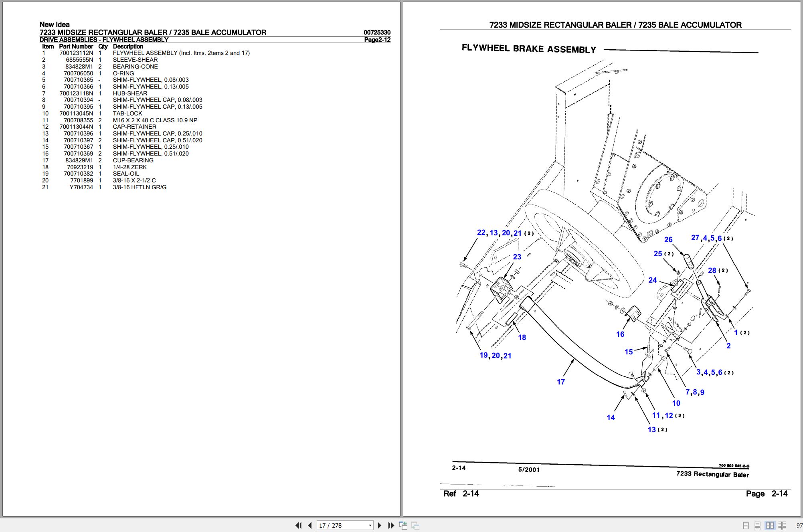Click callout number 23 in diagram
Viewport: 803px width, 532px height.
(517, 257)
